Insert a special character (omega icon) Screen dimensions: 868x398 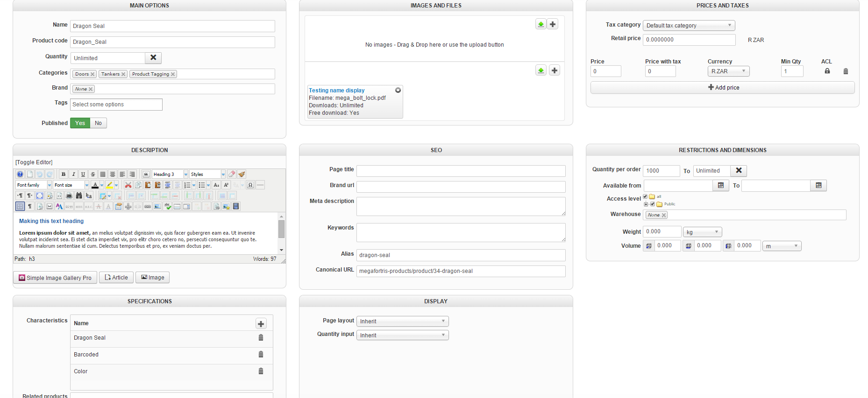[250, 185]
